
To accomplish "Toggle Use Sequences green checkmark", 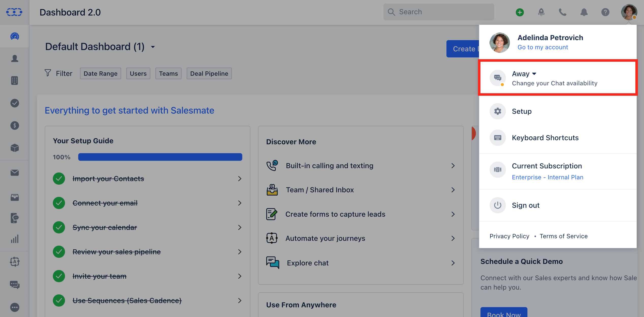I will [x=59, y=300].
